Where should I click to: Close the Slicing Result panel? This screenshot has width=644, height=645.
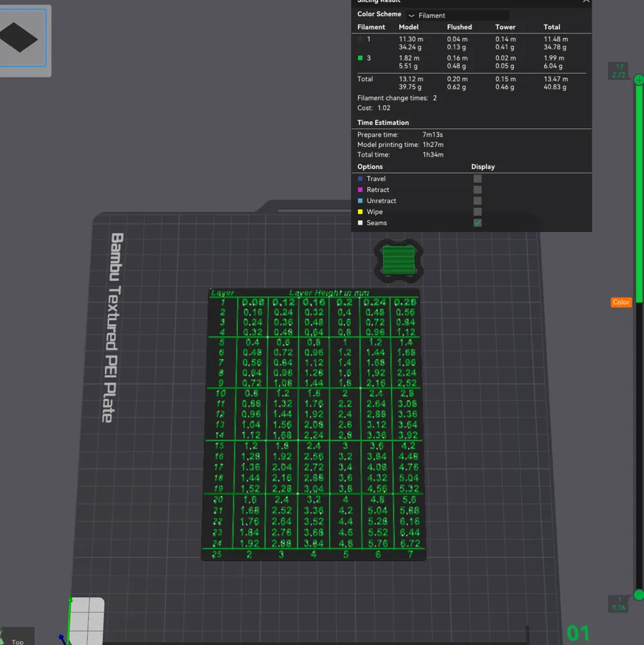[586, 1]
